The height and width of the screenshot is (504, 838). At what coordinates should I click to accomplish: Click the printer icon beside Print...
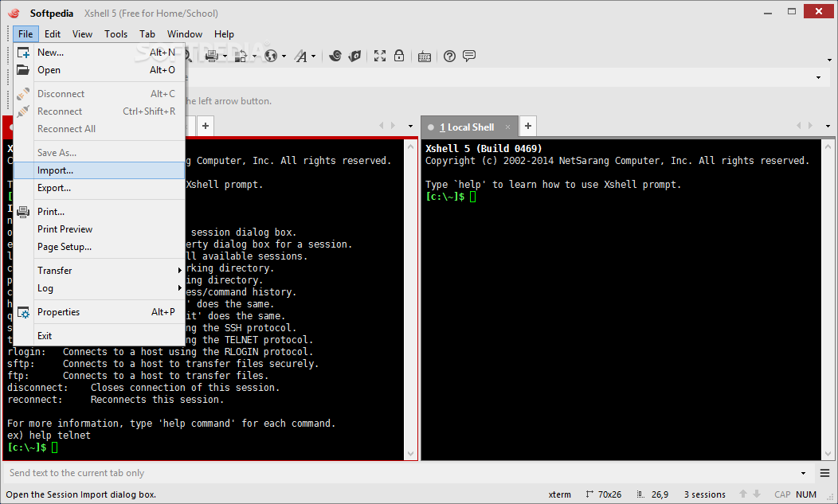coord(23,212)
